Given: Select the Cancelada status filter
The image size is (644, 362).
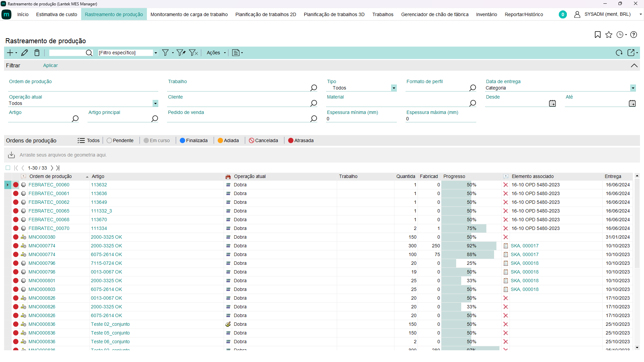Looking at the screenshot, I should [x=263, y=140].
